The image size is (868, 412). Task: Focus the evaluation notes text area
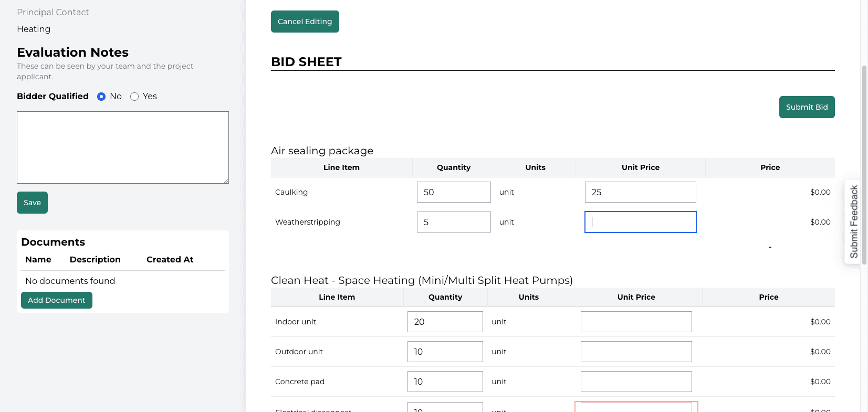click(x=123, y=147)
